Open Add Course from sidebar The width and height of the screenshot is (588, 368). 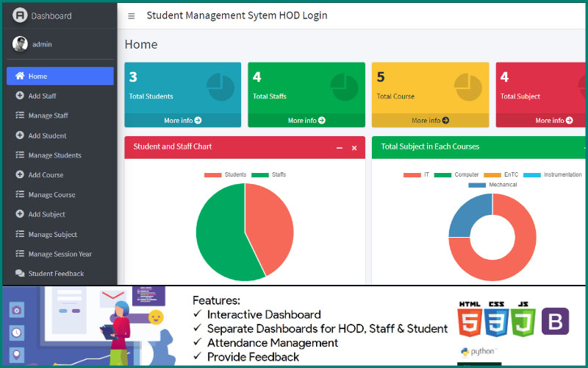(x=46, y=175)
